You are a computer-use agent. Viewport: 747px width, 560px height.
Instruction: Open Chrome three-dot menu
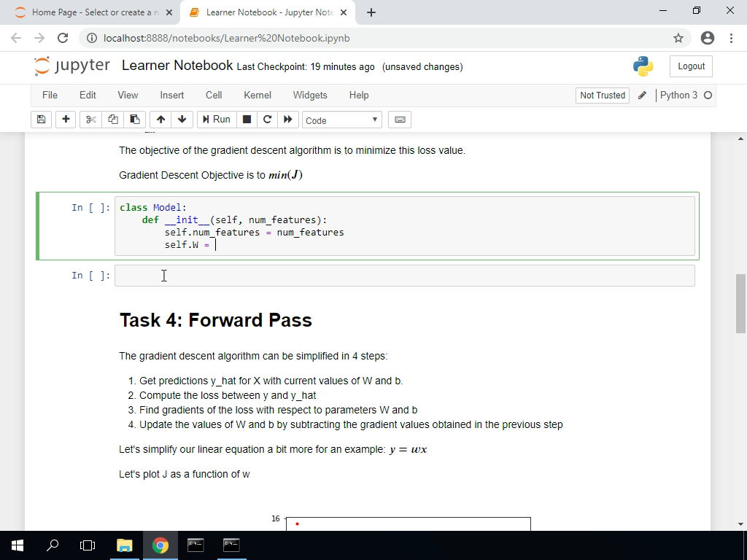(x=731, y=38)
